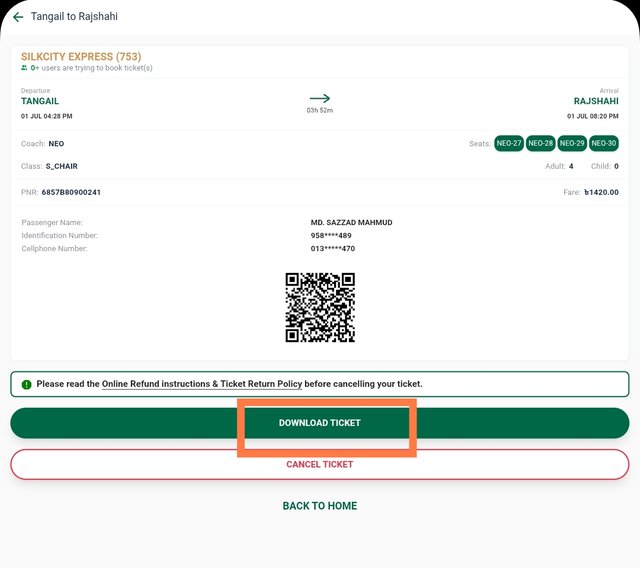Click arrival time 01 JUL 08:20 PM
The image size is (640, 568).
click(x=593, y=116)
